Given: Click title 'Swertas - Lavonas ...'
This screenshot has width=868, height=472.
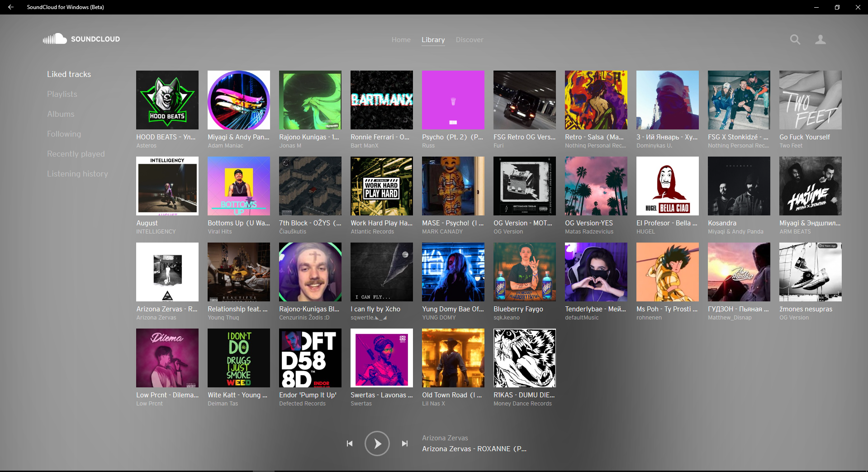Looking at the screenshot, I should point(382,395).
